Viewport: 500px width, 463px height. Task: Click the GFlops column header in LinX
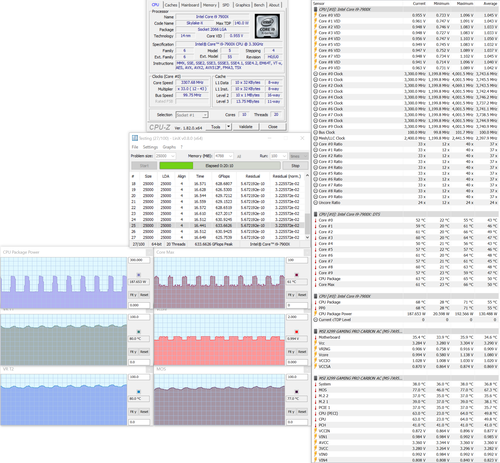click(224, 176)
